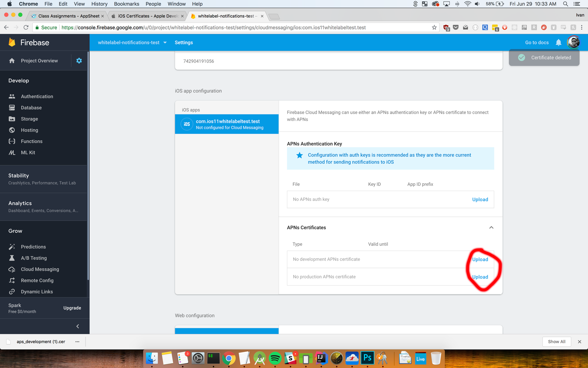Open project settings gear icon
The width and height of the screenshot is (588, 368).
[x=79, y=61]
